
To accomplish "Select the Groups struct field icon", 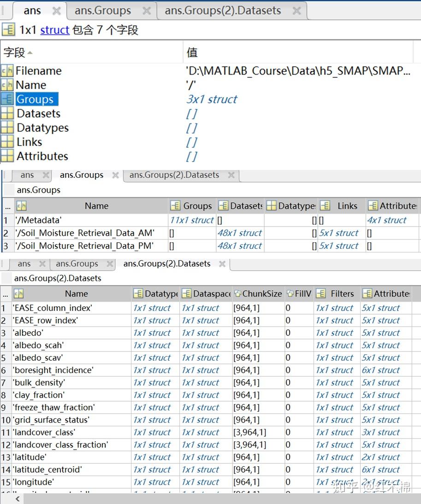I will [x=7, y=99].
